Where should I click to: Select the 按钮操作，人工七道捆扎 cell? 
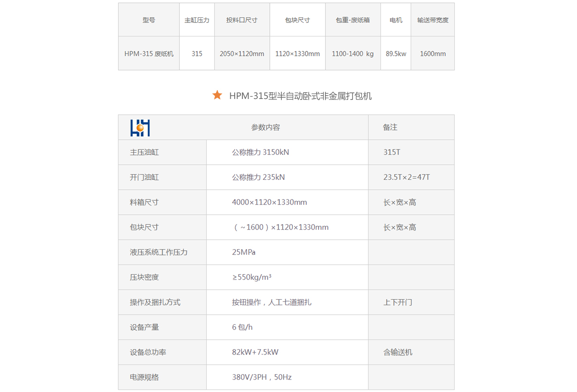(271, 302)
